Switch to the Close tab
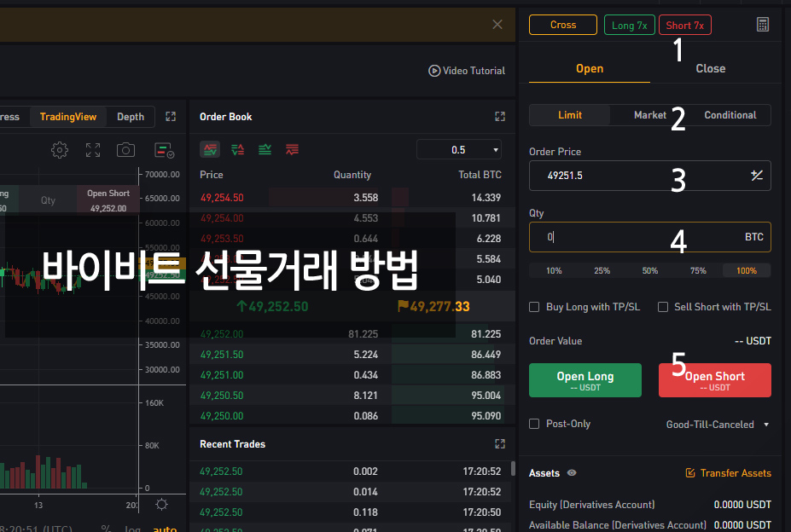Viewport: 791px width, 532px height. (710, 68)
